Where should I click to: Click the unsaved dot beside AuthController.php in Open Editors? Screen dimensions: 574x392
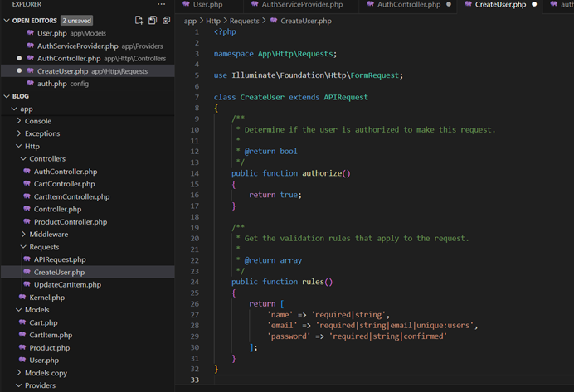pos(19,59)
